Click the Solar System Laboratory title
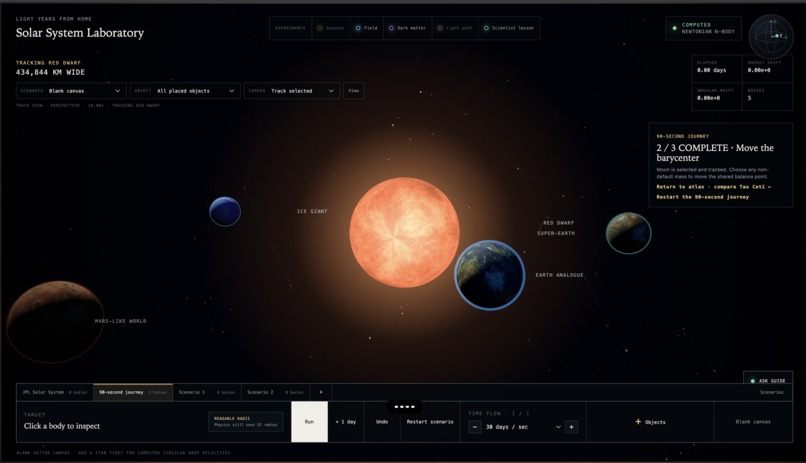806x463 pixels. coord(80,33)
